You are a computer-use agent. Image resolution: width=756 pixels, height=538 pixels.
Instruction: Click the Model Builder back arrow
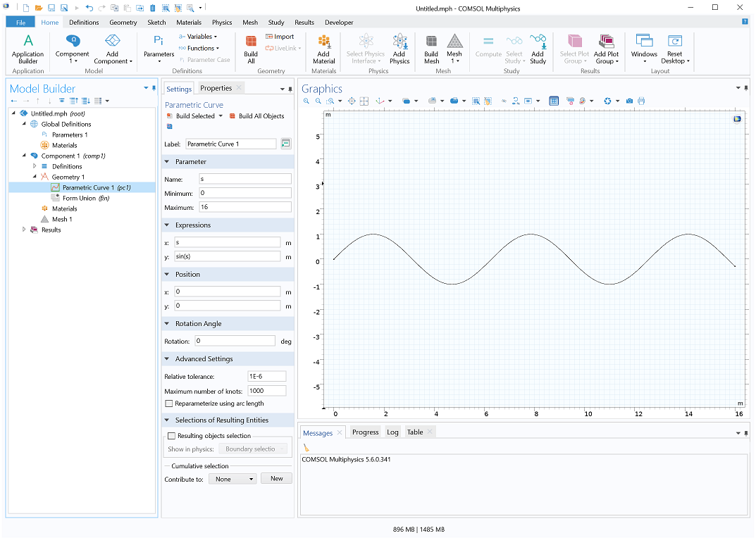(x=14, y=101)
